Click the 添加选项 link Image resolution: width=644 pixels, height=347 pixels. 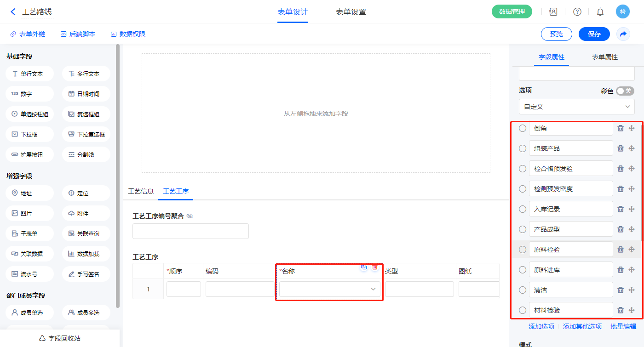[x=541, y=326]
